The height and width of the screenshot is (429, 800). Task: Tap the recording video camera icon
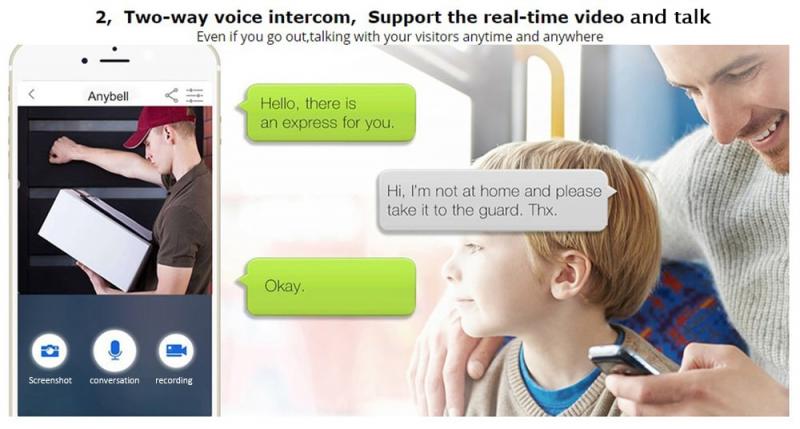coord(176,350)
